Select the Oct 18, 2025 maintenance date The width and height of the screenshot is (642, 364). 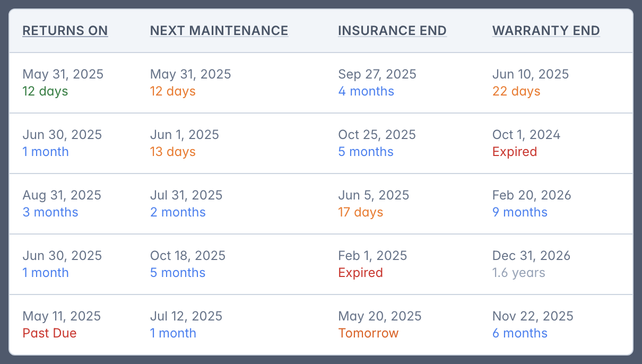188,256
